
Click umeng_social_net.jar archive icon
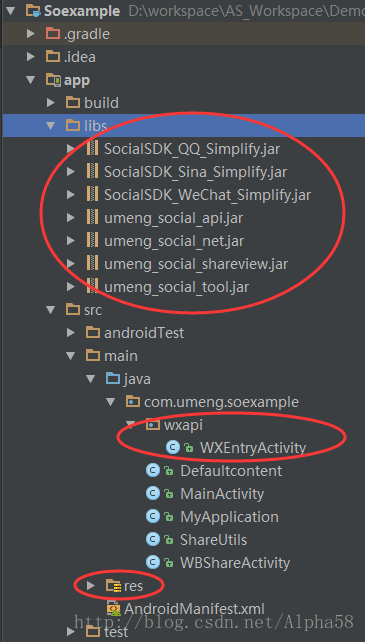[x=93, y=240]
